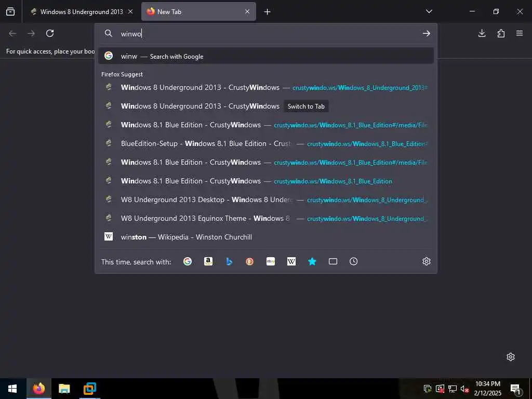Select winw Search with Google suggestion

tap(266, 56)
